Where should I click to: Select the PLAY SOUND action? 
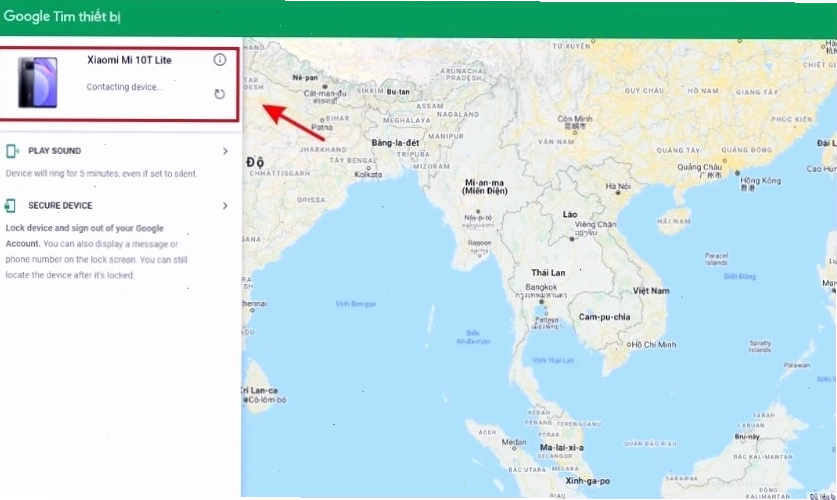[54, 151]
